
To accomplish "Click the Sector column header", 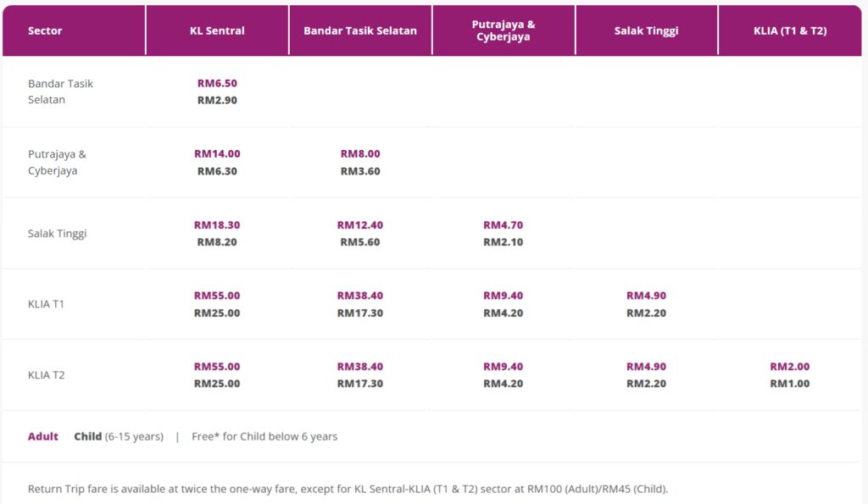I will click(45, 31).
